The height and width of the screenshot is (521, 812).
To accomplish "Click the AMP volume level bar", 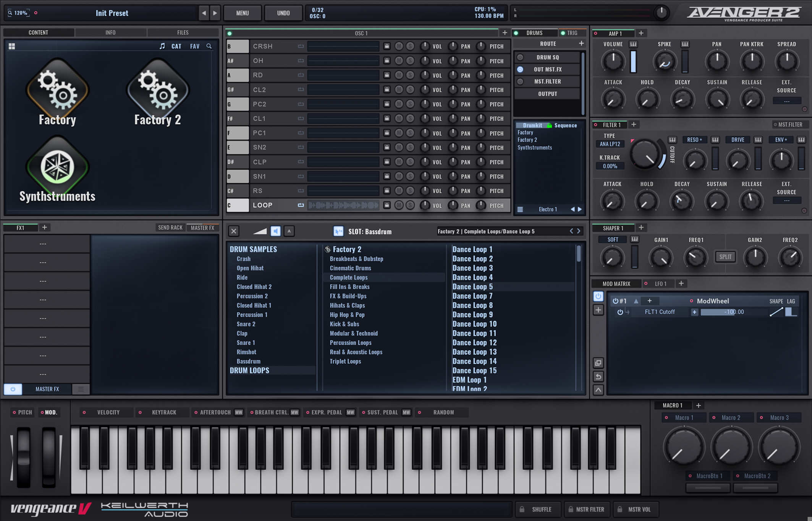I will click(633, 61).
